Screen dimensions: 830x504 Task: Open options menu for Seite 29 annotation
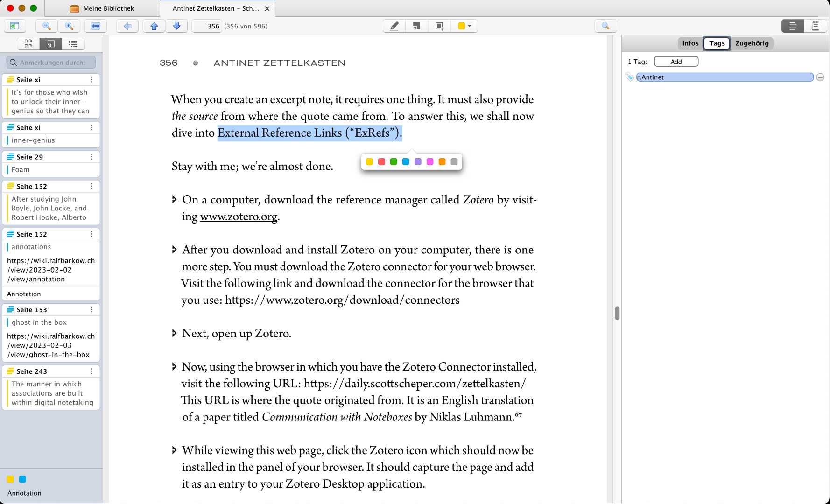(x=91, y=157)
